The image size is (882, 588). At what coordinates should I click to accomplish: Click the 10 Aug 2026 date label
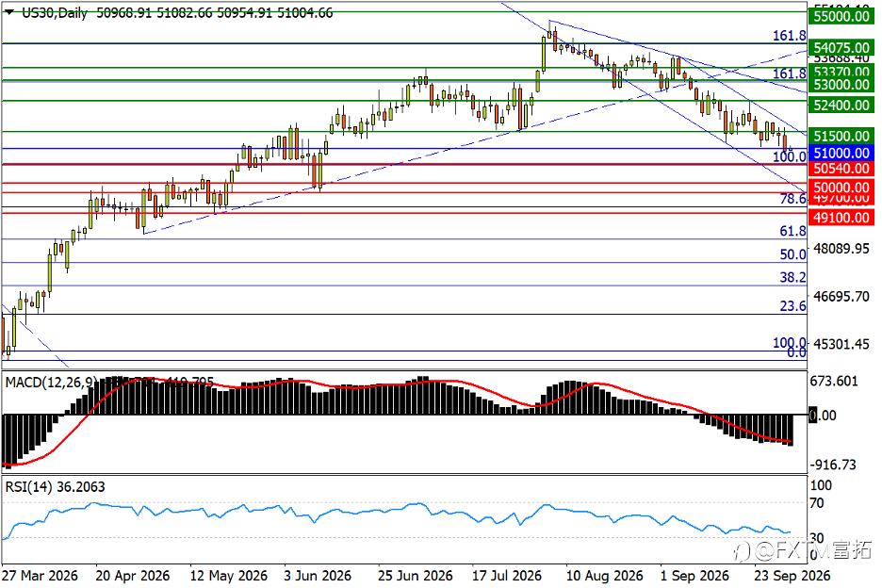[605, 576]
